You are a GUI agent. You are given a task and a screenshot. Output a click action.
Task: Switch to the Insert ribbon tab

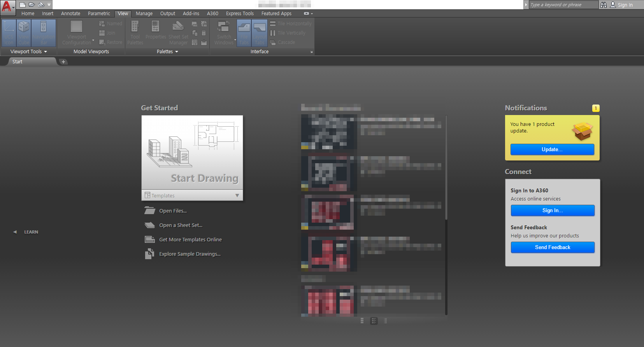(48, 14)
